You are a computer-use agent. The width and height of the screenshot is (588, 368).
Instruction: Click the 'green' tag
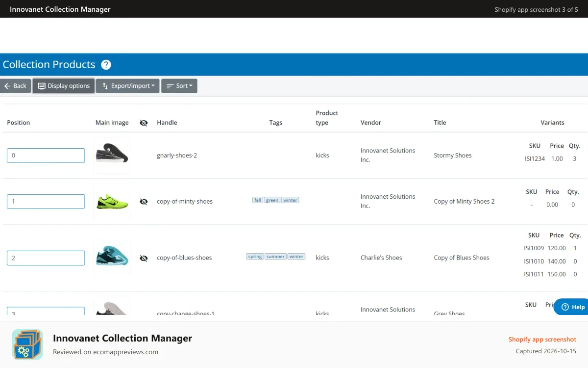pyautogui.click(x=272, y=200)
